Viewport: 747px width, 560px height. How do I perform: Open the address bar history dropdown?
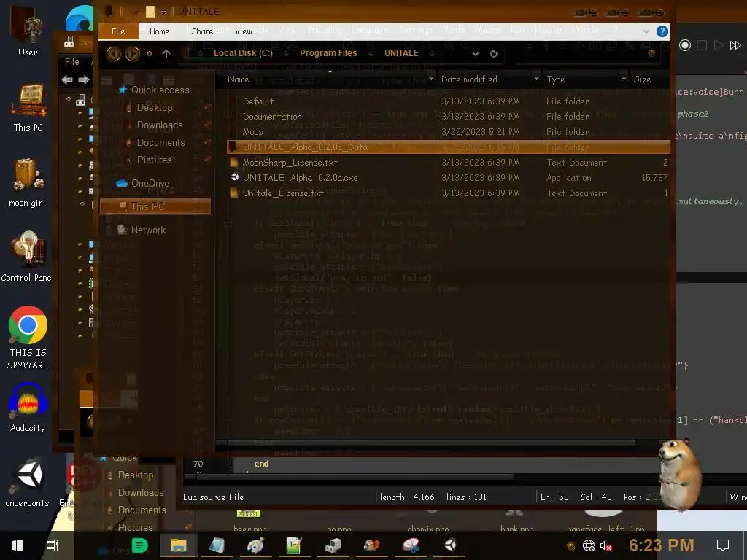pos(475,54)
